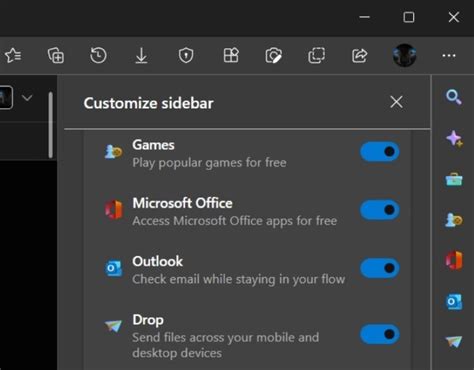The height and width of the screenshot is (370, 474).
Task: Launch Copilot sparkle icon in the sidebar
Action: [x=454, y=139]
